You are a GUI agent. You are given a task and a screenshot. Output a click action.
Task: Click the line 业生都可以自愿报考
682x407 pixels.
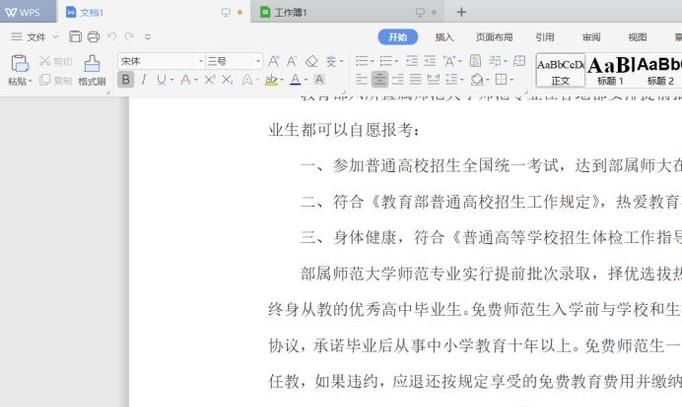coord(344,130)
